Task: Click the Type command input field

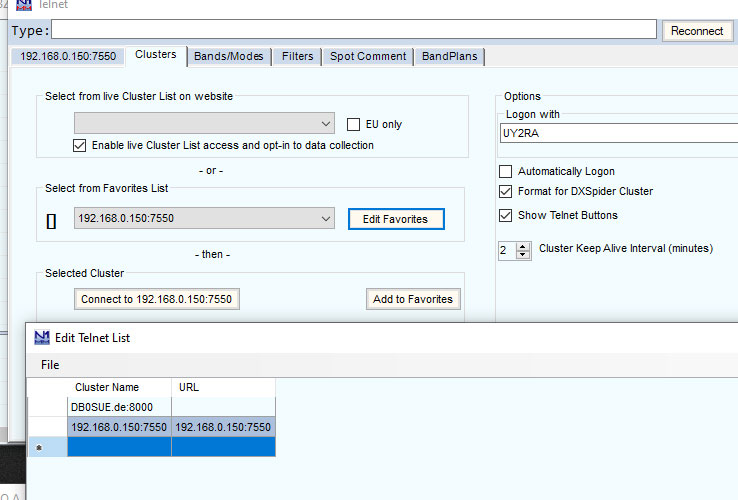Action: click(354, 30)
